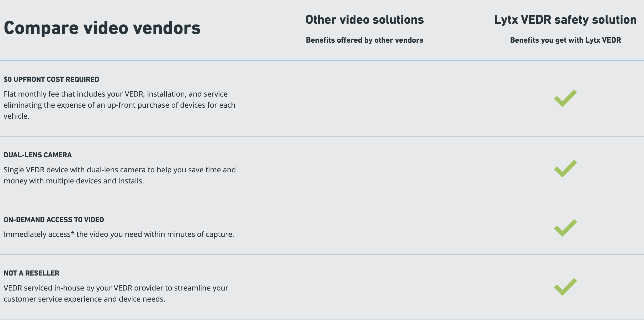644x320 pixels.
Task: Click empty Other video solutions cell for $0 Upfront Cost
Action: (364, 99)
